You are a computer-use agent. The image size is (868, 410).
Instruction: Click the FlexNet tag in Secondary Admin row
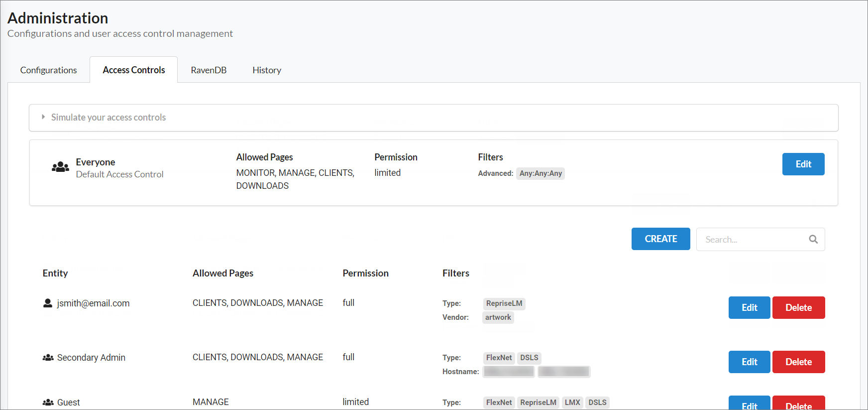click(499, 358)
